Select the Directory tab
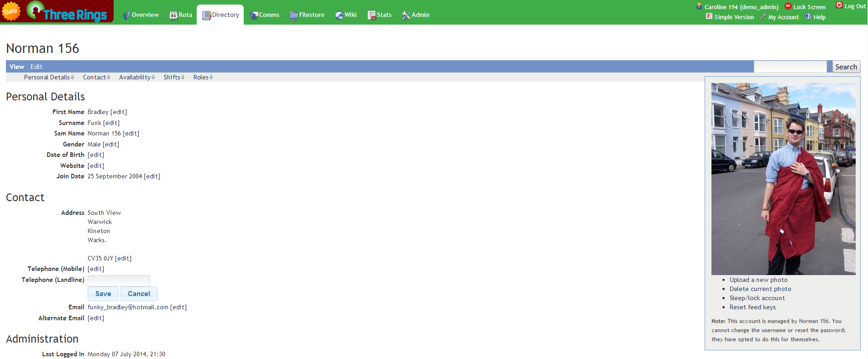 pos(220,15)
